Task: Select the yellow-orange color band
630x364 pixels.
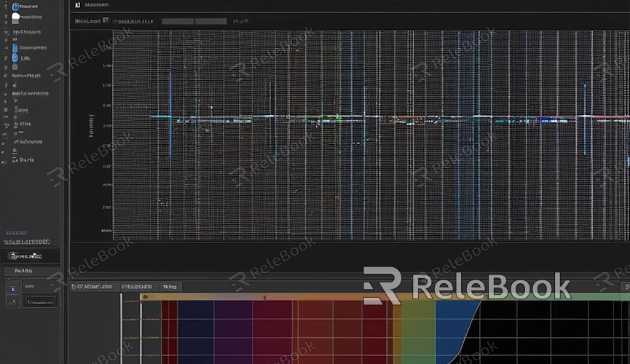Action: (397, 332)
